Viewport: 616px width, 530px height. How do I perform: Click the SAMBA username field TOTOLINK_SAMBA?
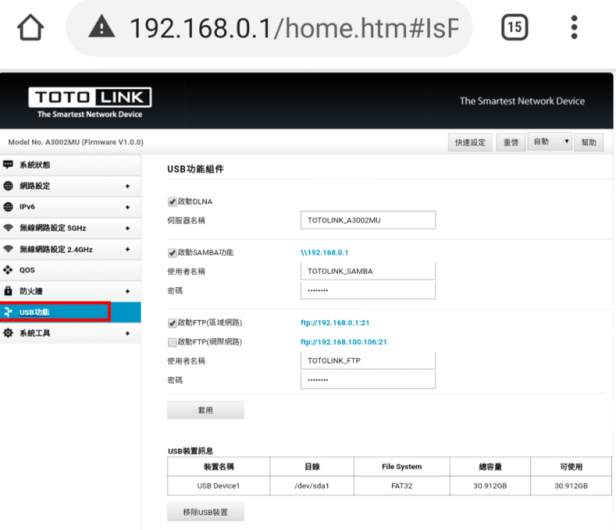(x=368, y=271)
